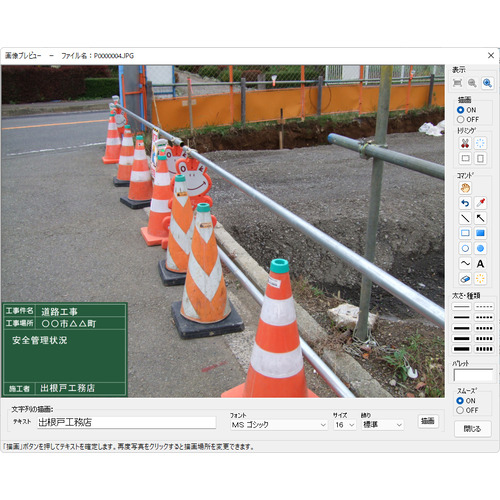Click the テキスト field containing 出根戸工務店
Screen dimensions: 500x500
(126, 423)
